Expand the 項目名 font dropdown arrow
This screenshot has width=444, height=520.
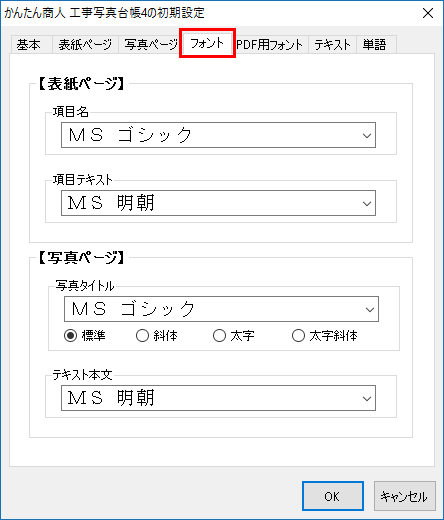[x=367, y=135]
